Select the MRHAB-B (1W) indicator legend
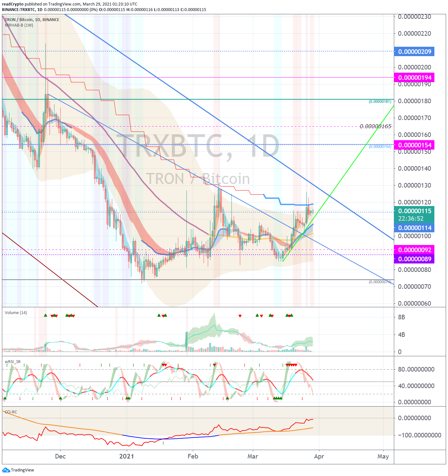 (19, 25)
